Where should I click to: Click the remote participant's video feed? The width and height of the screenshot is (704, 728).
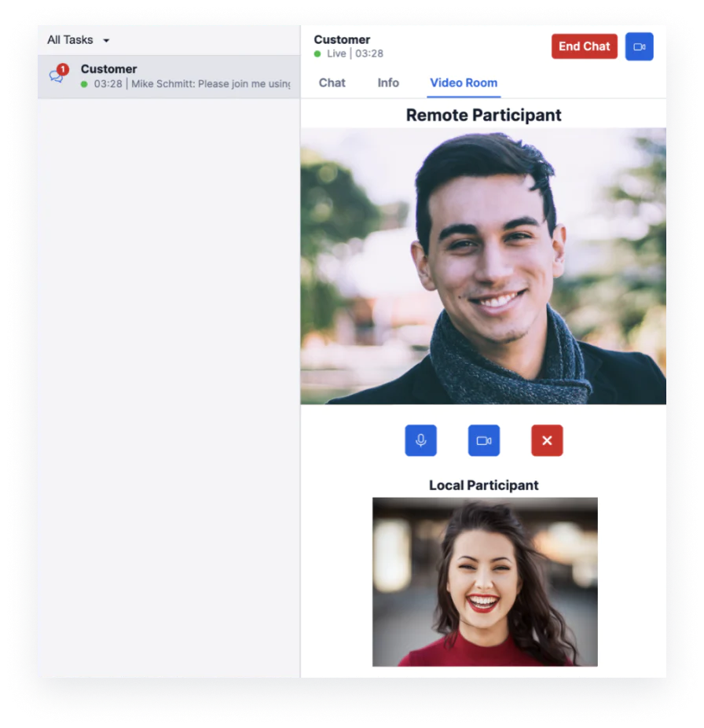click(483, 267)
